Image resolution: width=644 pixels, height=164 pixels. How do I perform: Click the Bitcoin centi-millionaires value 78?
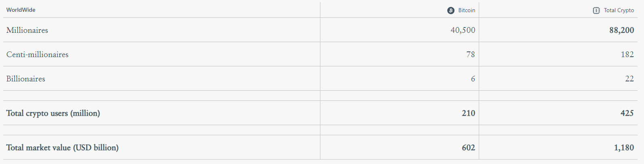471,55
